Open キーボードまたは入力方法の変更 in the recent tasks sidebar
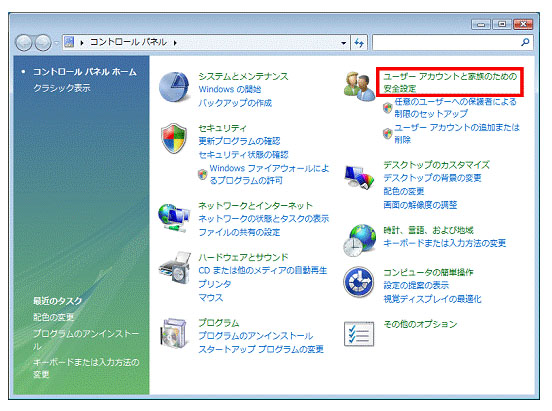 coord(86,368)
